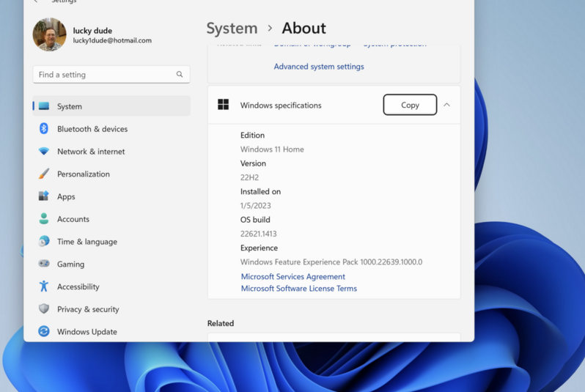Click the Experience label
Screen dimensions: 585x392
click(259, 248)
